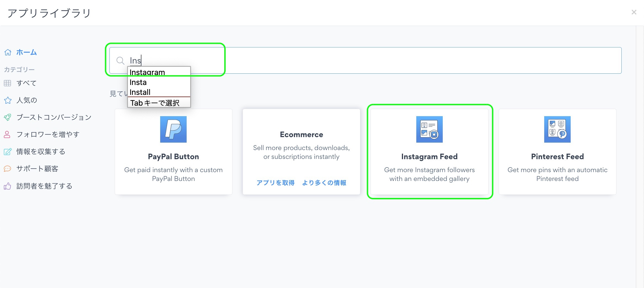Click the person icon beside フォロワーを増やす
This screenshot has height=288, width=644.
[7, 134]
